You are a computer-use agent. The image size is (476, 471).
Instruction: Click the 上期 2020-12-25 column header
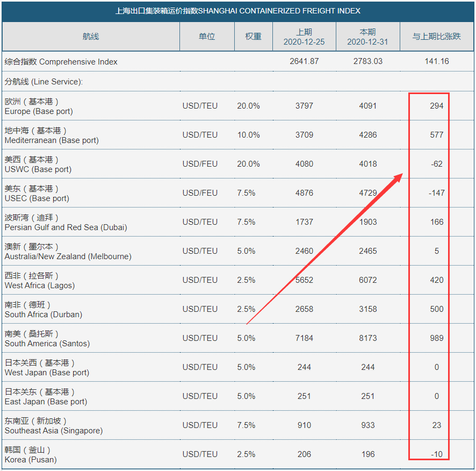(304, 37)
